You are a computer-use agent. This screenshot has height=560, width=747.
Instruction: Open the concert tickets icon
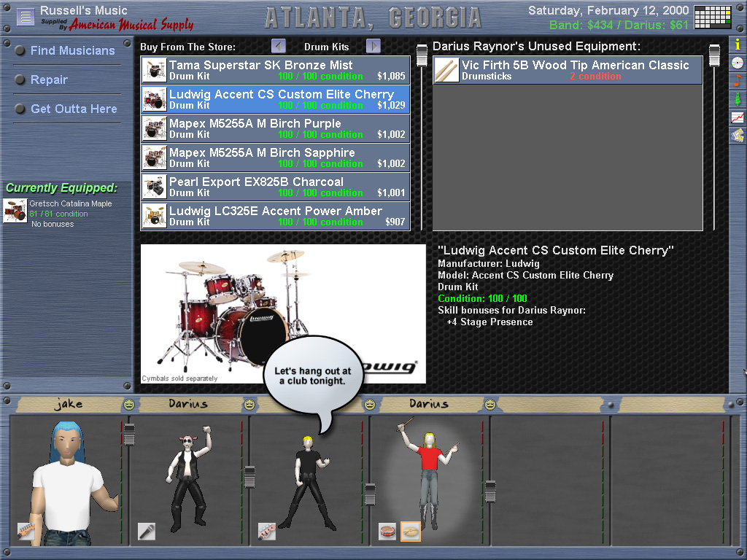click(x=738, y=136)
